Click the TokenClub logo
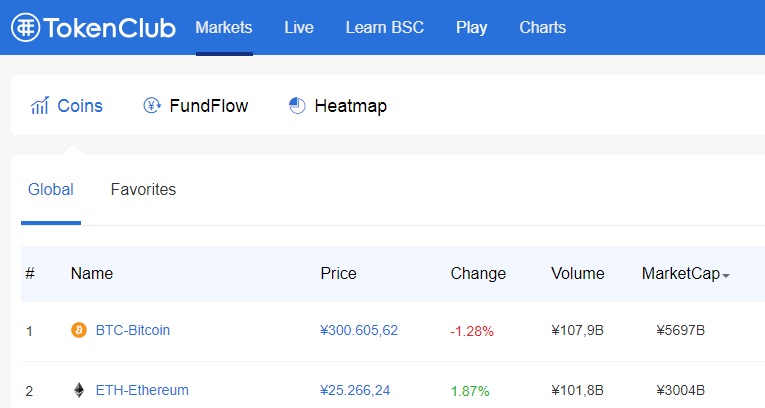 click(x=93, y=27)
